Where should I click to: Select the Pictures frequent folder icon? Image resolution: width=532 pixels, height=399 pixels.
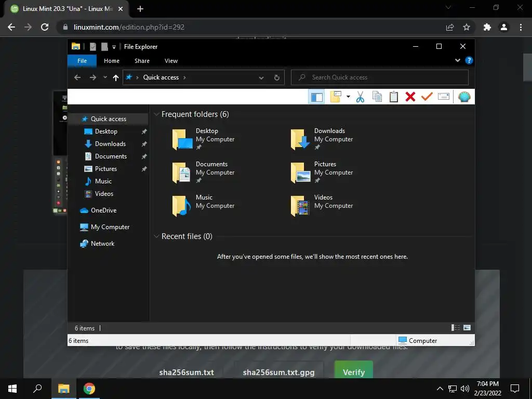coord(300,172)
